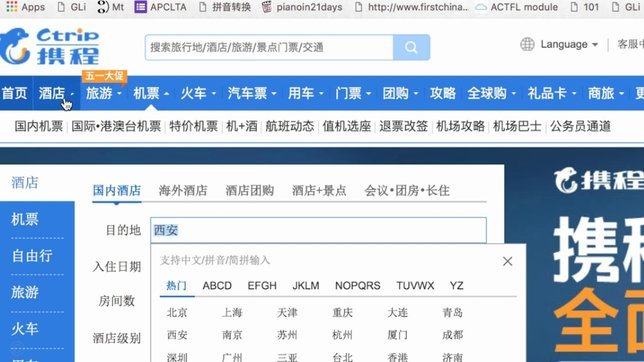Switch to 国内酒店 tab
This screenshot has height=362, width=644.
(x=117, y=190)
